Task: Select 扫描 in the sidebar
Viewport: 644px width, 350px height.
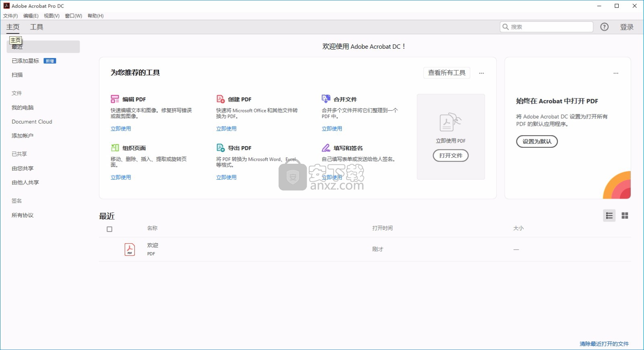Action: tap(17, 75)
